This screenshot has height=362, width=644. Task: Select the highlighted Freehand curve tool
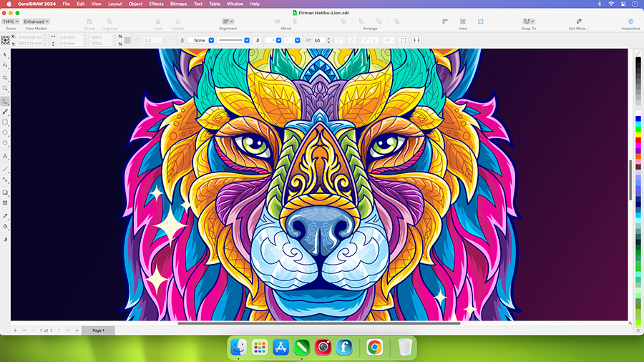[5, 101]
